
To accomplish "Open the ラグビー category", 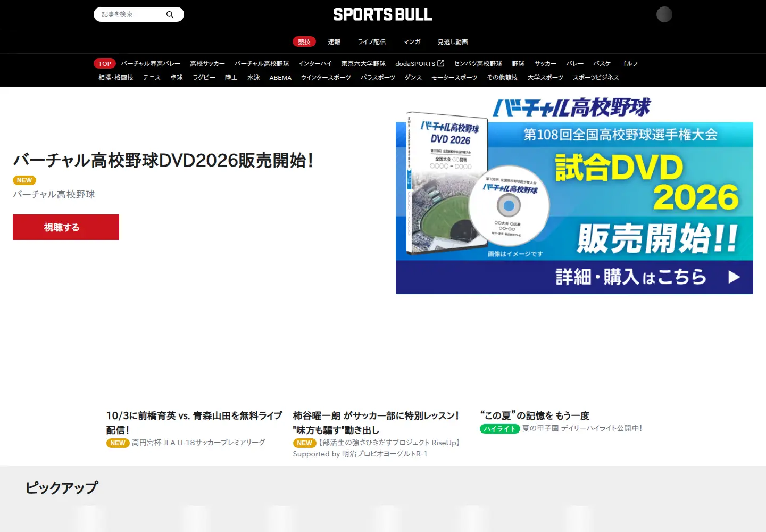I will point(204,77).
